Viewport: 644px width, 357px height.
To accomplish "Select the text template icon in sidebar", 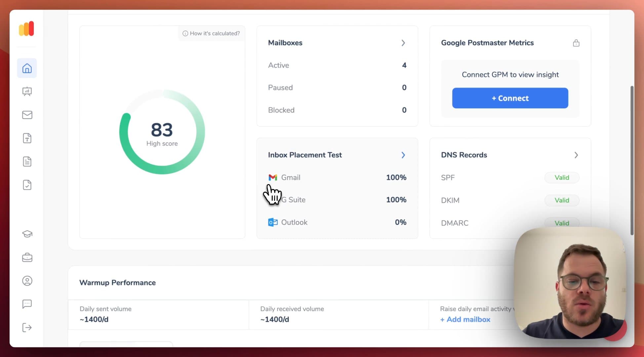I will (x=26, y=138).
